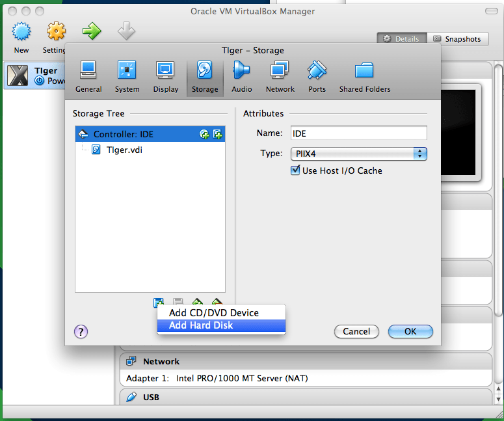Click the down scroll arrow in the Manager details pane
Viewport: 504px width, 421px height.
(x=499, y=399)
